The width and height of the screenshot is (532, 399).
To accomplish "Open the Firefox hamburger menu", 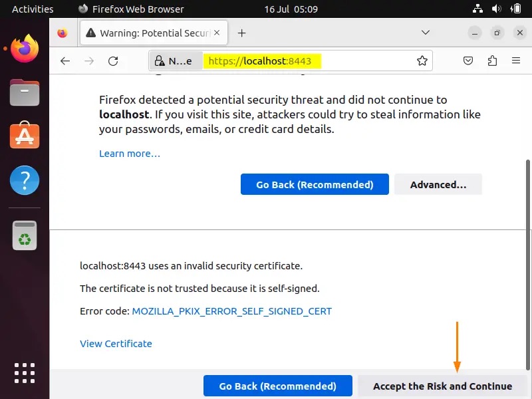I will (x=516, y=61).
